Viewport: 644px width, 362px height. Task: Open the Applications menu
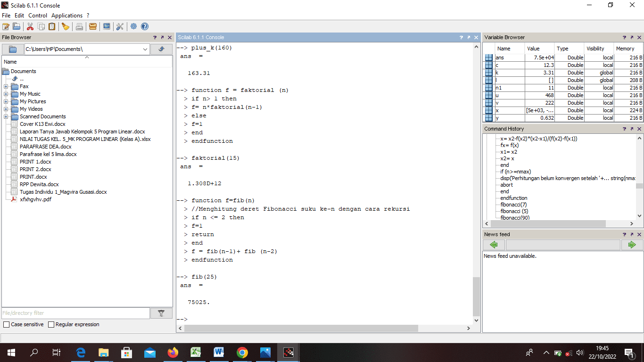click(67, 16)
